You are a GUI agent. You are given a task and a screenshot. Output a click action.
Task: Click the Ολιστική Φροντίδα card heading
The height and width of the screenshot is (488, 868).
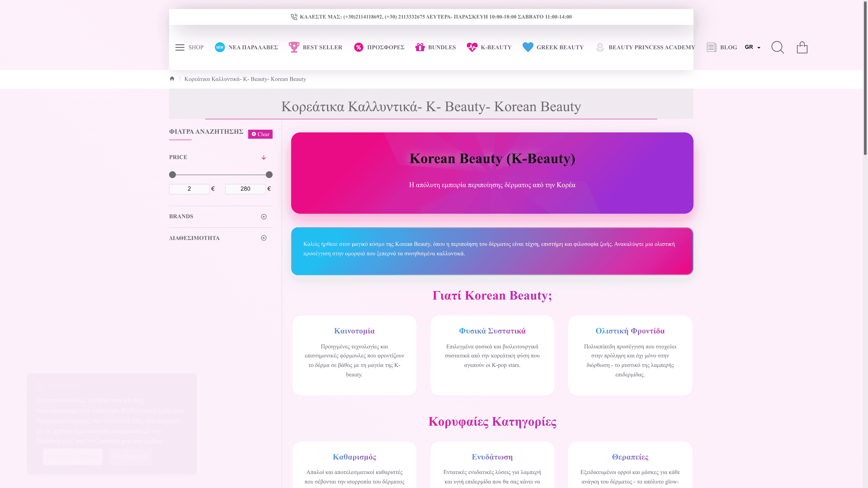[x=630, y=331]
